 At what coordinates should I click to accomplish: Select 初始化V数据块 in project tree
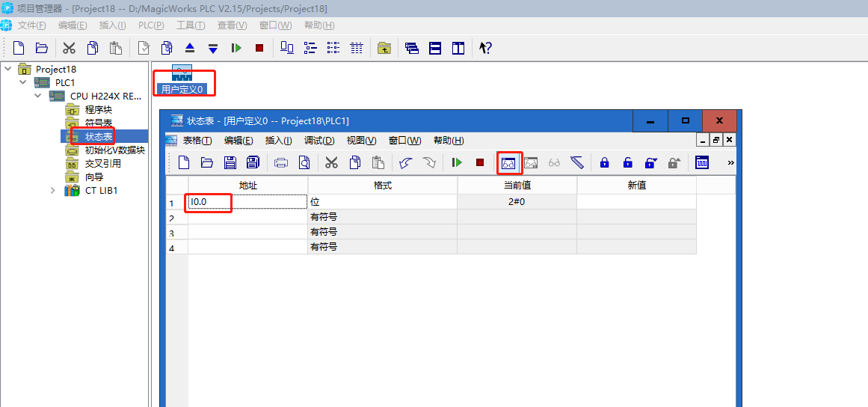[x=115, y=150]
